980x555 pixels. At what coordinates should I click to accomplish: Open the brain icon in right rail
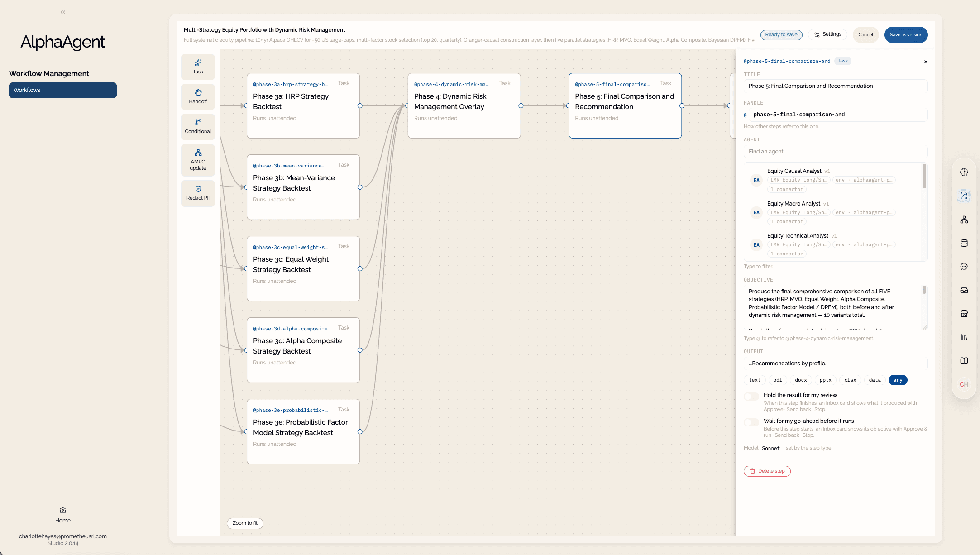click(964, 172)
